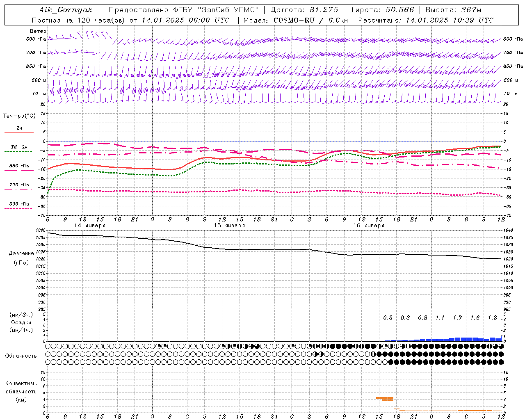Click the 'Конвективн.' convective cloud label
Image resolution: width=525 pixels, height=420 pixels.
pyautogui.click(x=21, y=383)
